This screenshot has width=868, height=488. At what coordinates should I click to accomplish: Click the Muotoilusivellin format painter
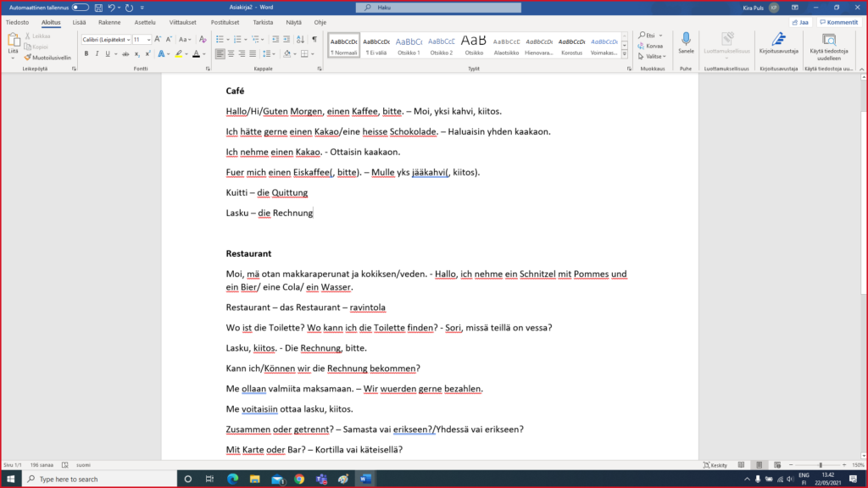[47, 58]
